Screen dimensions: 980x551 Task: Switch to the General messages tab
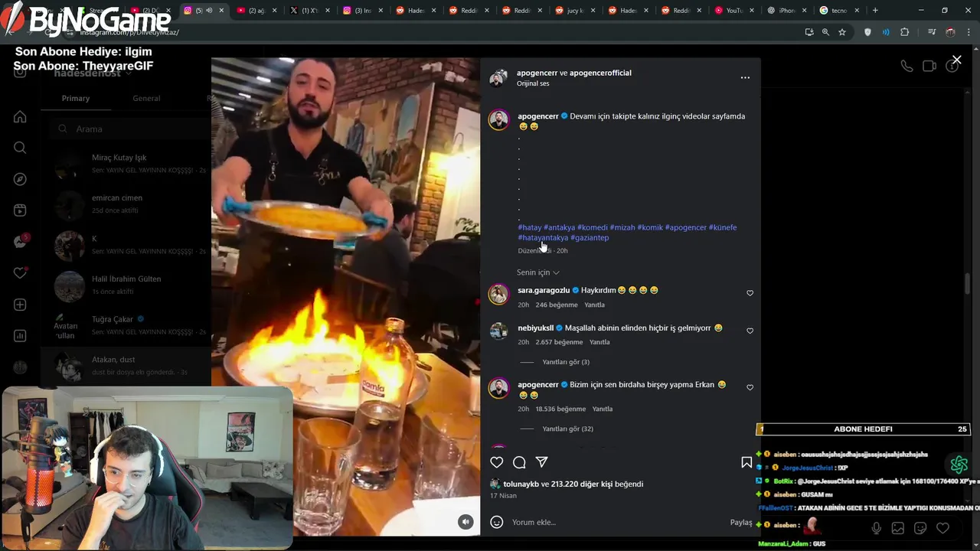pyautogui.click(x=146, y=98)
